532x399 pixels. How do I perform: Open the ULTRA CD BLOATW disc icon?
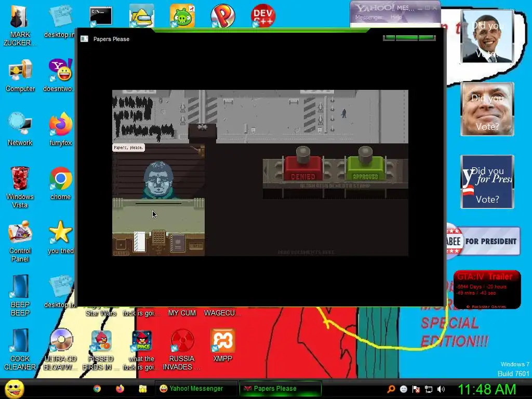tap(61, 350)
